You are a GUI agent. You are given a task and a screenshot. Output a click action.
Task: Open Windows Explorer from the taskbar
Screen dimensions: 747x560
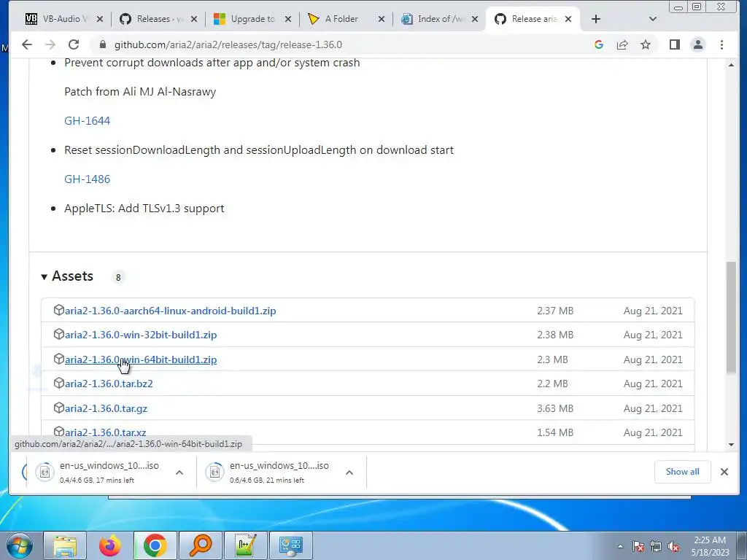(65, 545)
